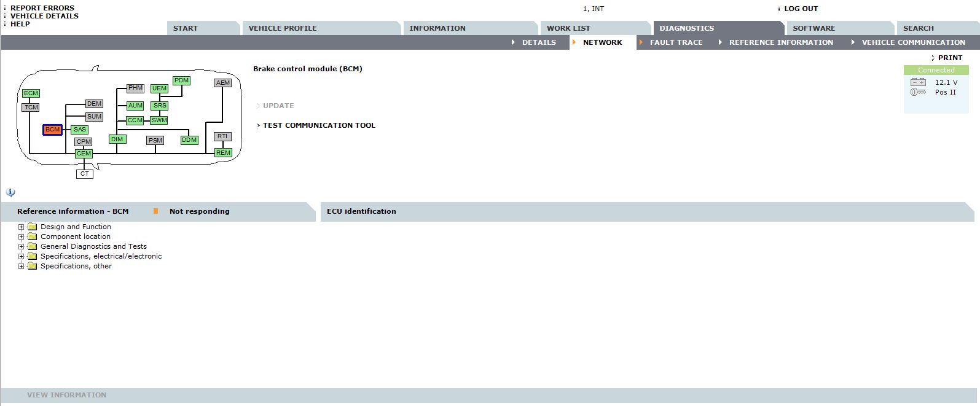This screenshot has height=406, width=980.
Task: Click the ECM module node in network diagram
Action: click(x=31, y=93)
